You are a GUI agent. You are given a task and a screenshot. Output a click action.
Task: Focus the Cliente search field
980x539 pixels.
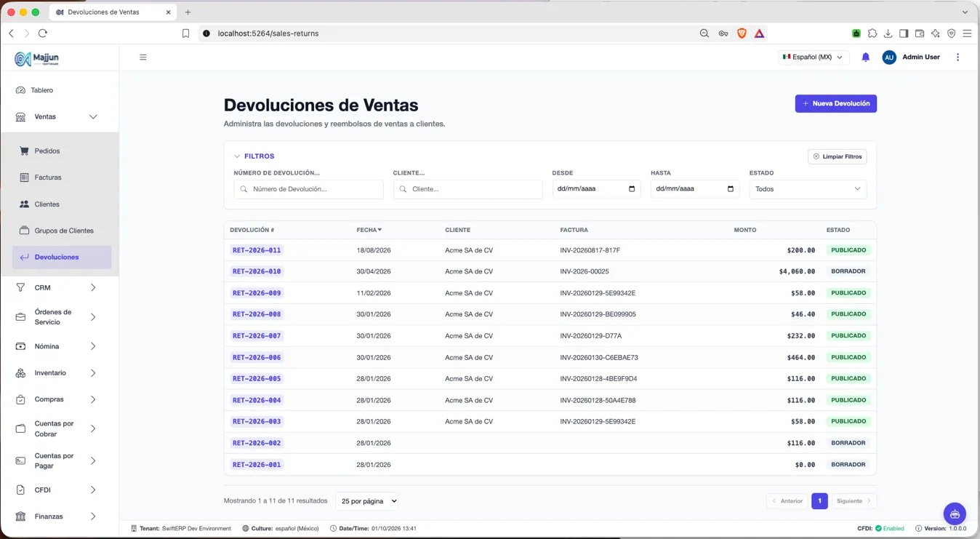tap(467, 189)
